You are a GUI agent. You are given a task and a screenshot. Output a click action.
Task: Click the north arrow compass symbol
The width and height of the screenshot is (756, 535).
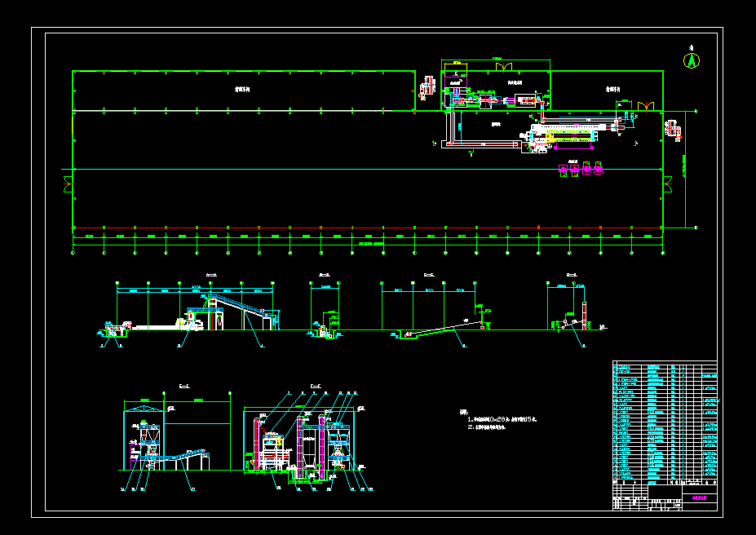(x=692, y=60)
